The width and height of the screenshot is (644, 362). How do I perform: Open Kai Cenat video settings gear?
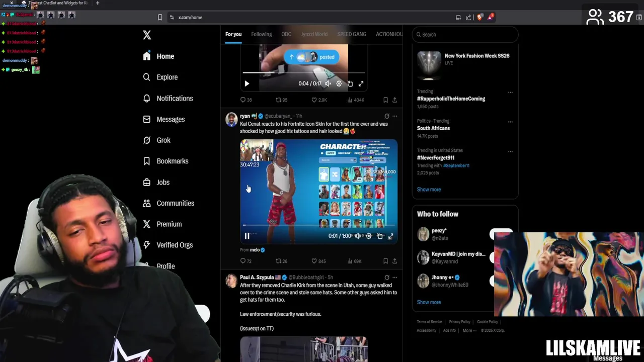pos(369,236)
